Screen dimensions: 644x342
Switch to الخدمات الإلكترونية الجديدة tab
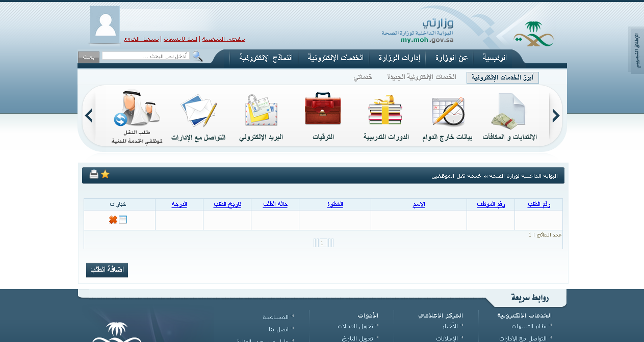point(422,77)
